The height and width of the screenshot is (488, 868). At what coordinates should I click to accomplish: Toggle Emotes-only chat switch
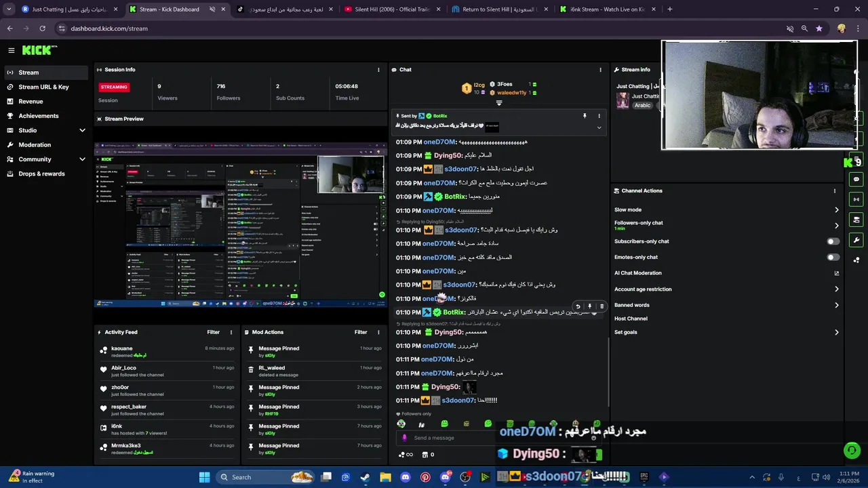click(833, 258)
